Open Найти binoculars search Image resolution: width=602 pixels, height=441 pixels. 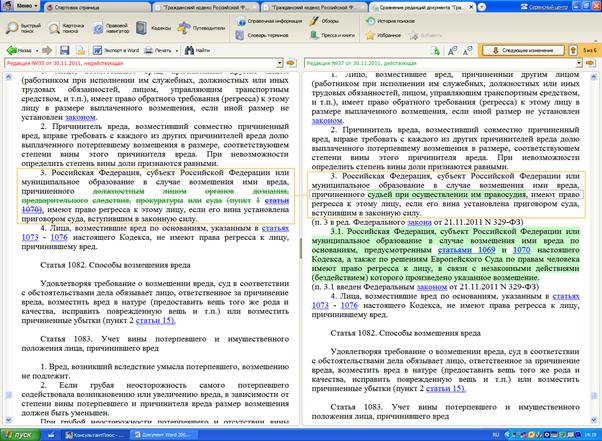(197, 50)
